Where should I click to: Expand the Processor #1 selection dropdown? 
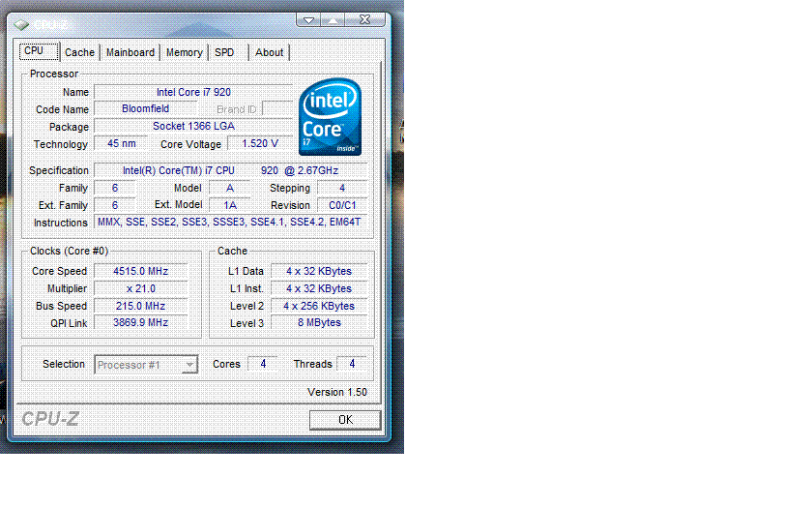click(x=190, y=365)
